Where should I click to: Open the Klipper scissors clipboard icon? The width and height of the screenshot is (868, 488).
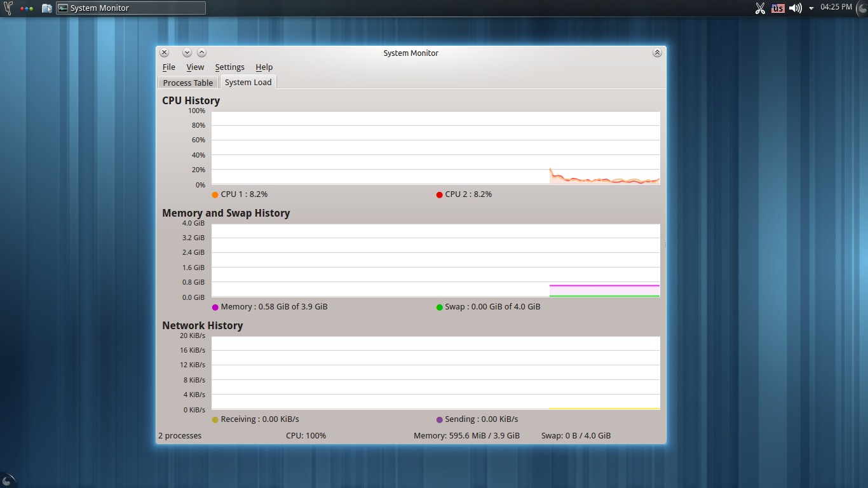coord(760,8)
